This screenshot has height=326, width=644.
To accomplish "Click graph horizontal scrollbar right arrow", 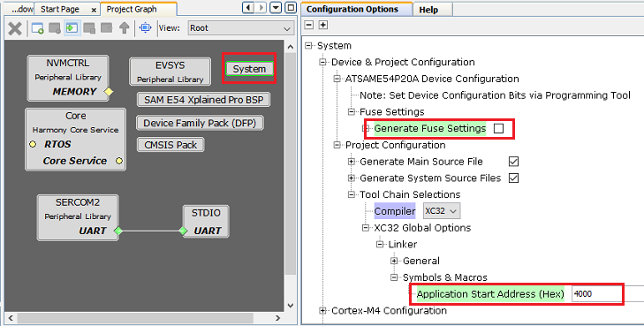I will [277, 318].
